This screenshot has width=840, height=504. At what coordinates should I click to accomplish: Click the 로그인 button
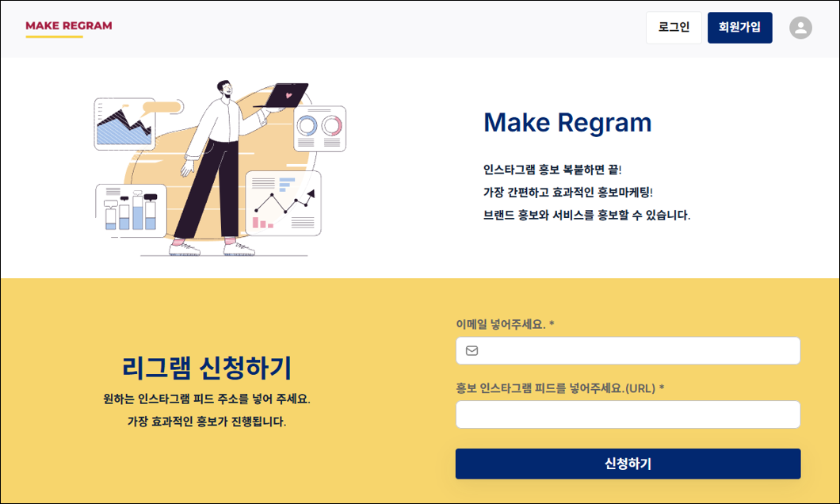[x=674, y=28]
